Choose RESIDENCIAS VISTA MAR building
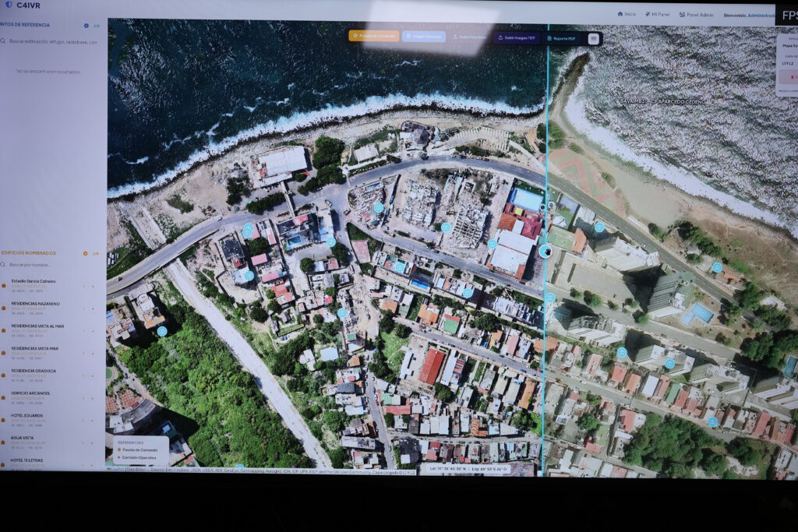 [50, 353]
